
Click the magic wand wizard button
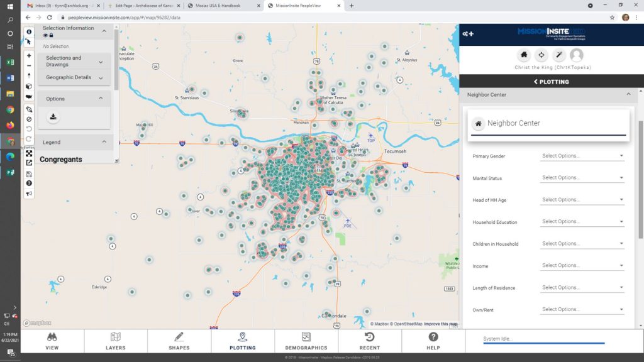point(559,55)
